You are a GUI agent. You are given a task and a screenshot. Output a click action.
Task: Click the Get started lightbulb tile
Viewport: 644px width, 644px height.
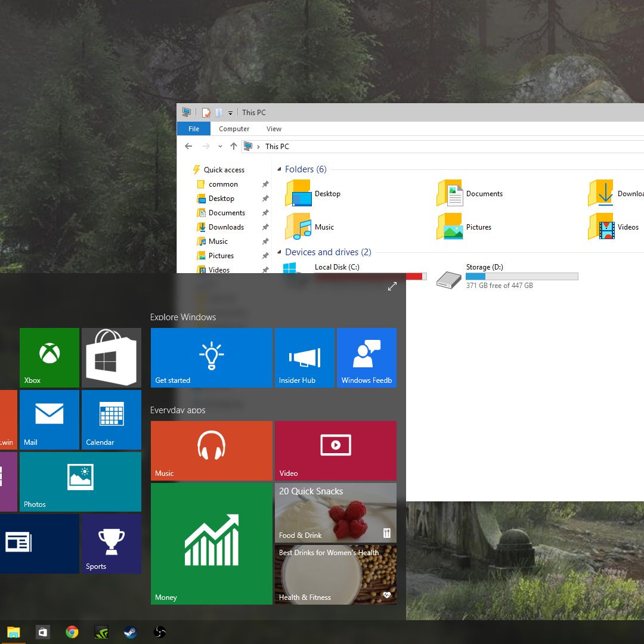[x=212, y=357]
